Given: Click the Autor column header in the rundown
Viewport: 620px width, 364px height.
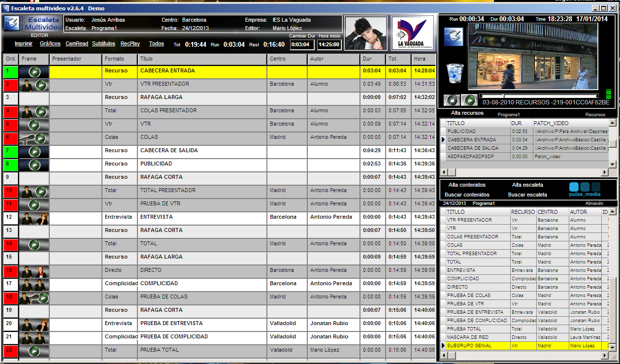Looking at the screenshot, I should [334, 59].
